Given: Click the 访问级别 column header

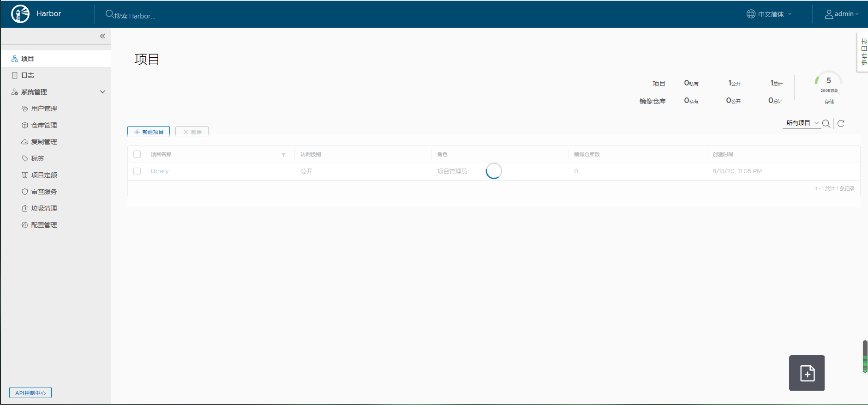Looking at the screenshot, I should (x=311, y=154).
